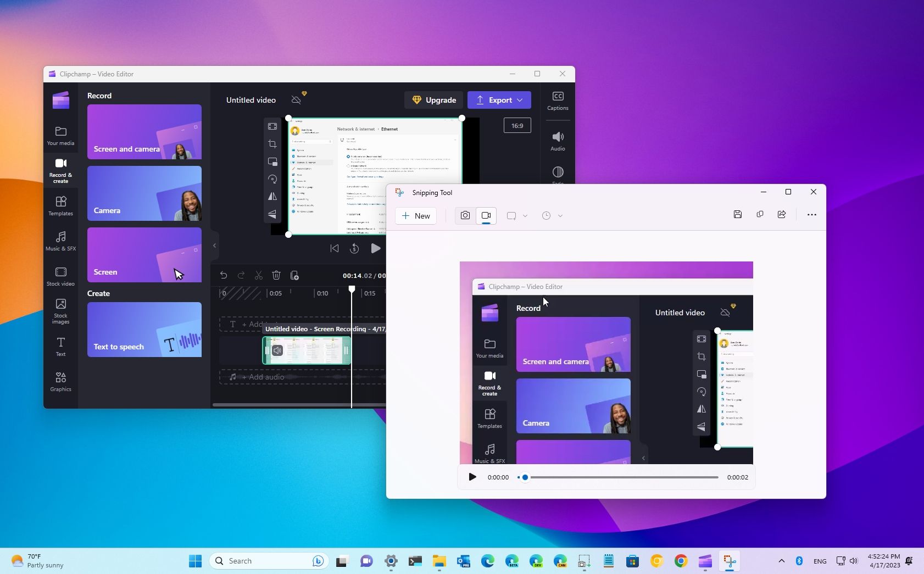Select the Crop tool in Clipchamp

[273, 144]
